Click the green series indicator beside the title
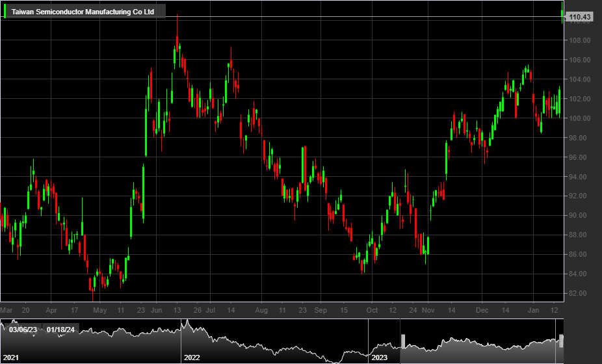 (x=5, y=12)
